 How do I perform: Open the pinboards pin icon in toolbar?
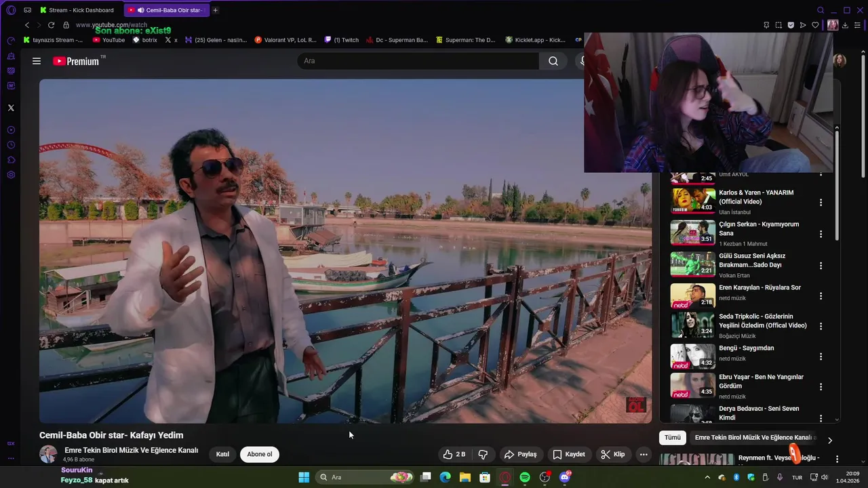coord(766,25)
